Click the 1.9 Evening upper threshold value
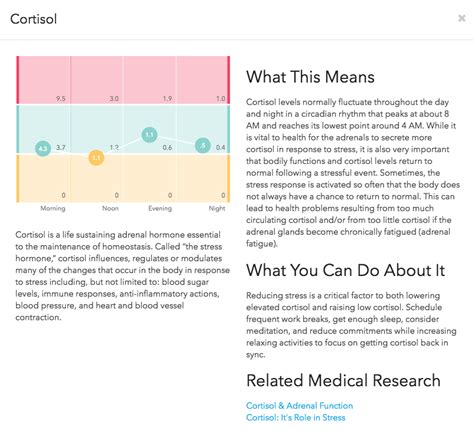Viewport: 474px width, 447px height. click(x=167, y=98)
